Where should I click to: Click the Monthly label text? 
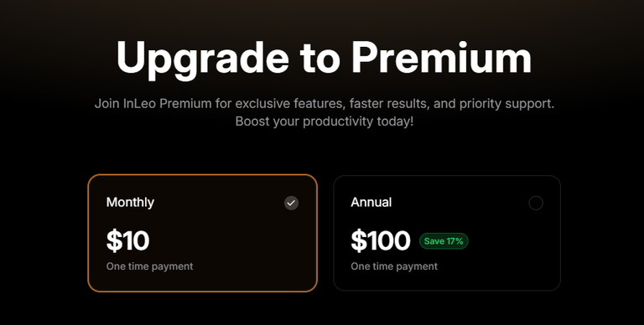pyautogui.click(x=130, y=203)
